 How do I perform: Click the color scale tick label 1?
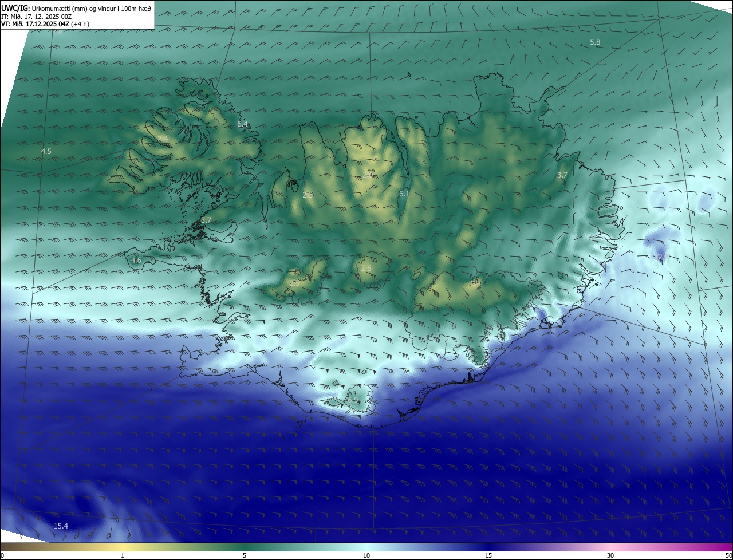click(123, 555)
